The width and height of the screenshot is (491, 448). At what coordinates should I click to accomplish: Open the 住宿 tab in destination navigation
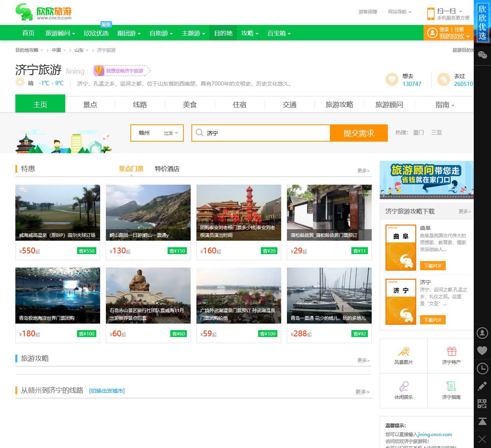239,104
